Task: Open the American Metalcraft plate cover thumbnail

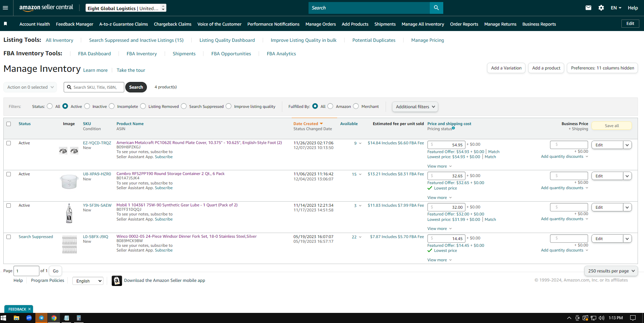Action: (x=69, y=151)
